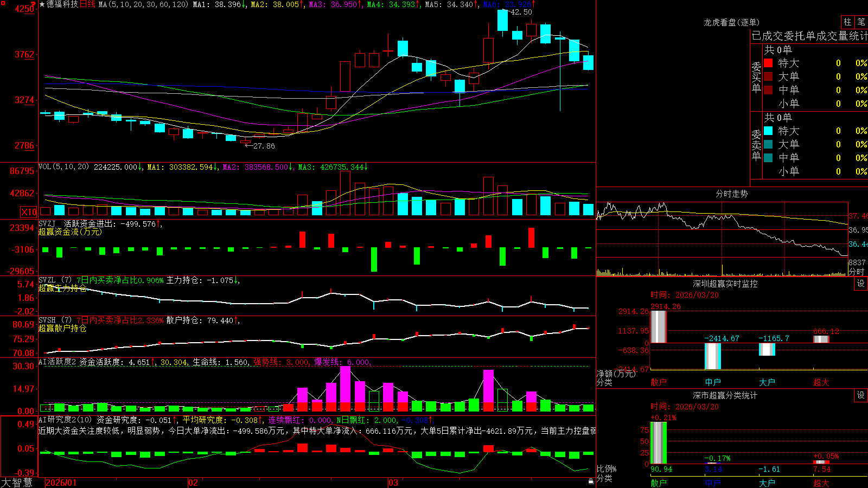Screen dimensions: 868x488
Task: Click the AI活跃度2 indicator title
Action: click(58, 362)
